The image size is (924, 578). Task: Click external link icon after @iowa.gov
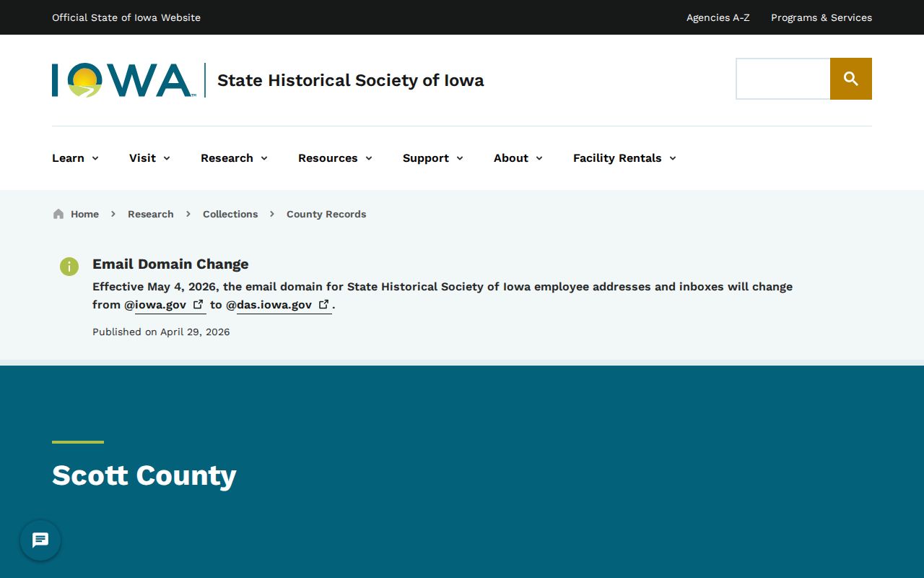[x=199, y=304]
